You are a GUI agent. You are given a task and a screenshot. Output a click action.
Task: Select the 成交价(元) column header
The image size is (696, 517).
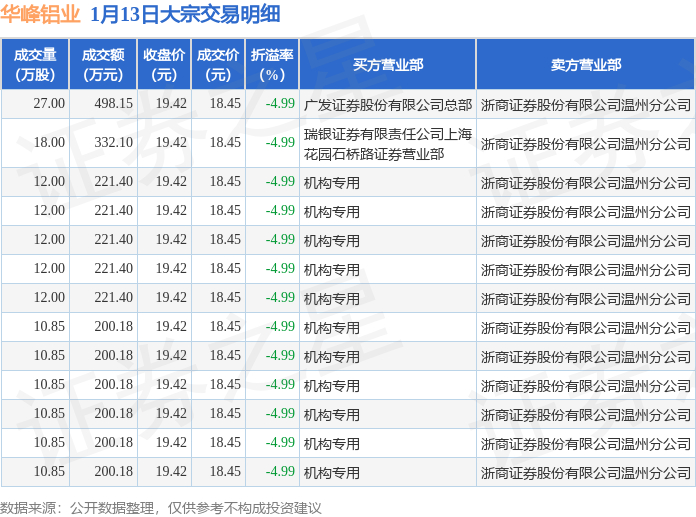click(218, 64)
